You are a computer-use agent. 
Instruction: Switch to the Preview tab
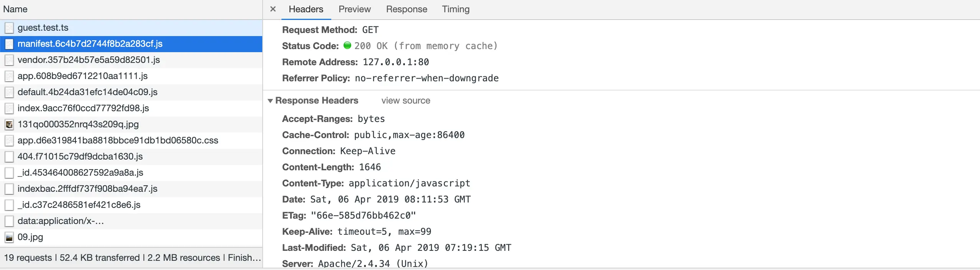tap(354, 9)
